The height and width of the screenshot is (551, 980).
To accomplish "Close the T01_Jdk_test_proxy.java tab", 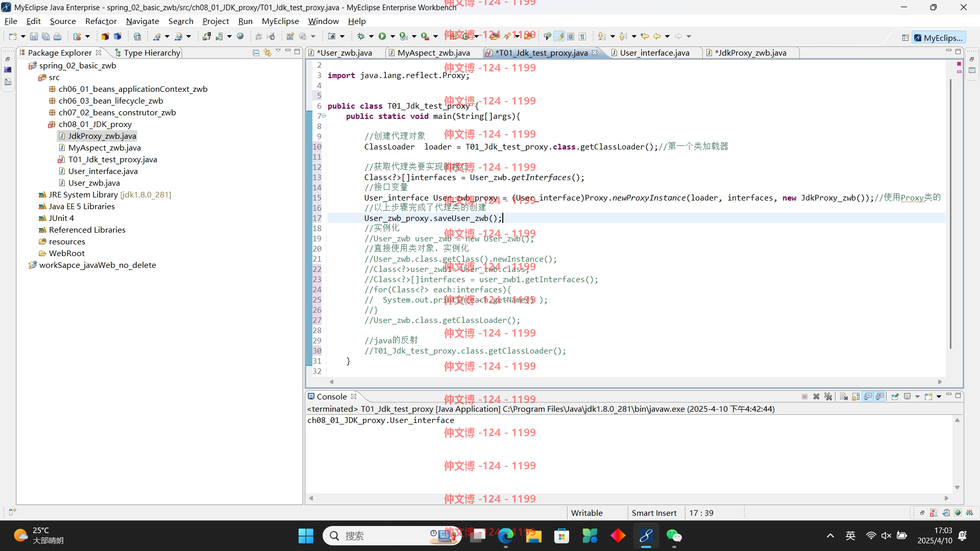I will pyautogui.click(x=595, y=53).
